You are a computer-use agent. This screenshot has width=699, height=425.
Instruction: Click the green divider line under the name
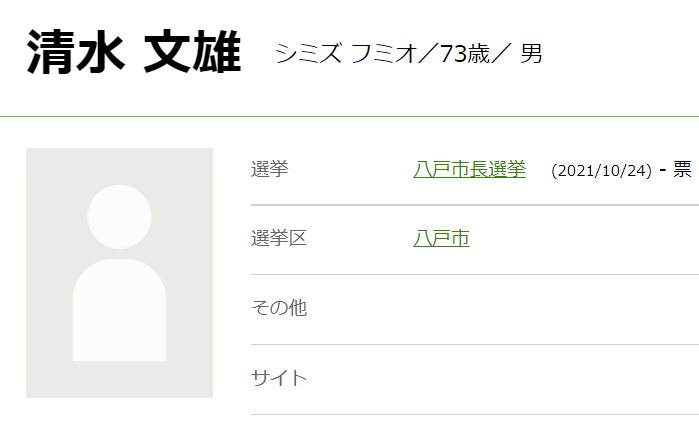click(349, 116)
